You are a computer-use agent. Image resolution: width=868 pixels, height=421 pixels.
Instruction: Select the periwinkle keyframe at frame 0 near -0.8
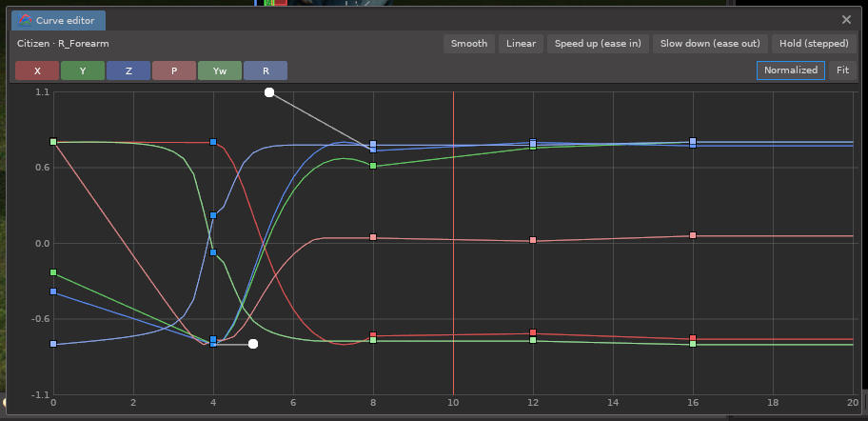pyautogui.click(x=53, y=344)
